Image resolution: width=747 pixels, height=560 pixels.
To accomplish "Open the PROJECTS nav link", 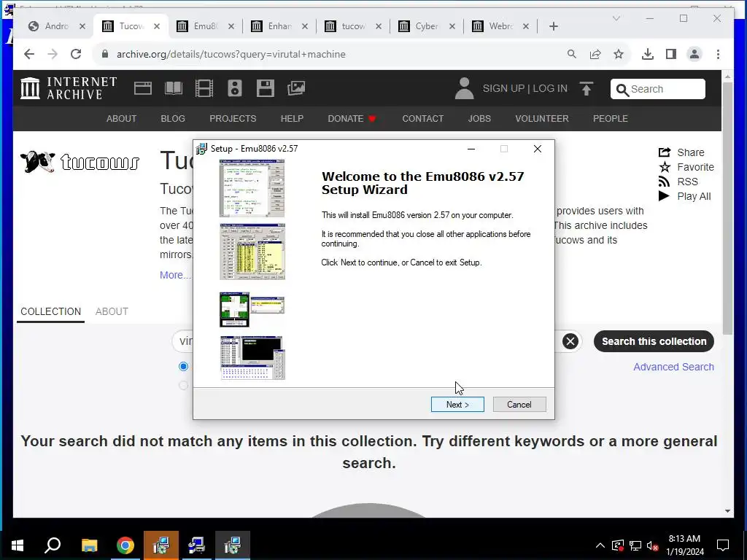I will click(233, 119).
